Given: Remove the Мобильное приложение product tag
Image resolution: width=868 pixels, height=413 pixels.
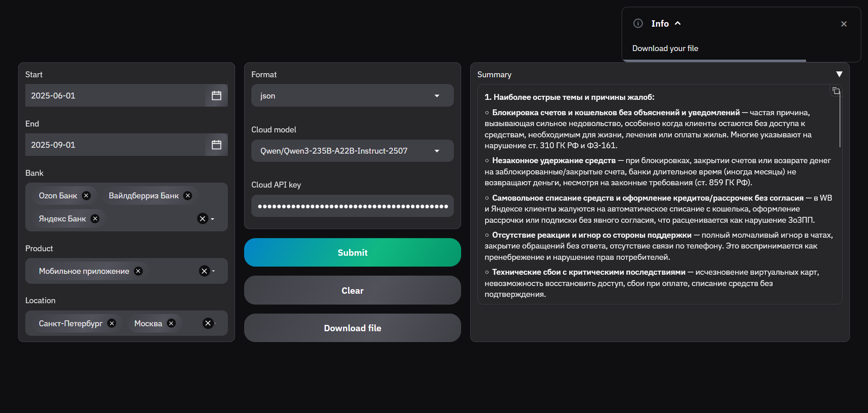Looking at the screenshot, I should [138, 271].
